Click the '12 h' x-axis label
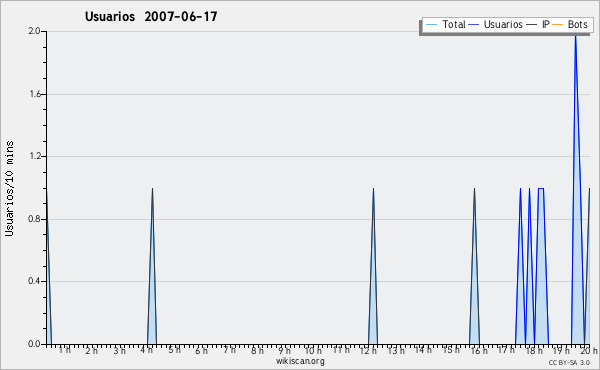This screenshot has width=600, height=370. click(x=368, y=350)
